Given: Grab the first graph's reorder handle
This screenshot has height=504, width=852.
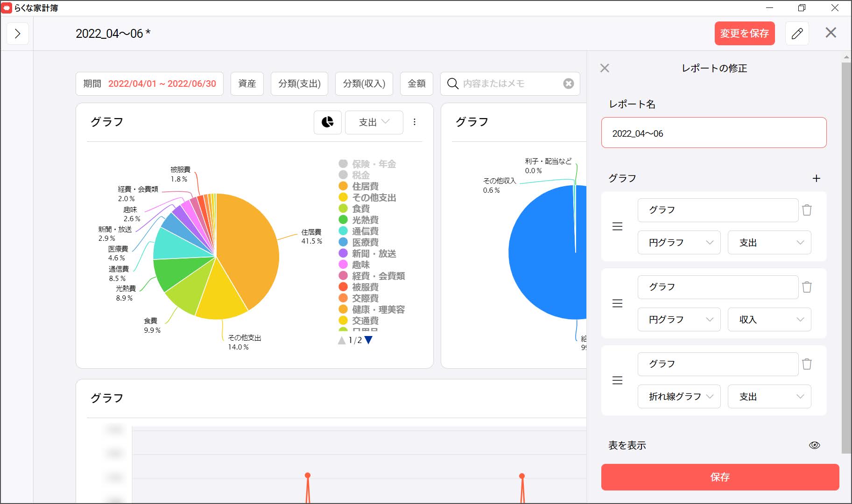Looking at the screenshot, I should (x=617, y=227).
